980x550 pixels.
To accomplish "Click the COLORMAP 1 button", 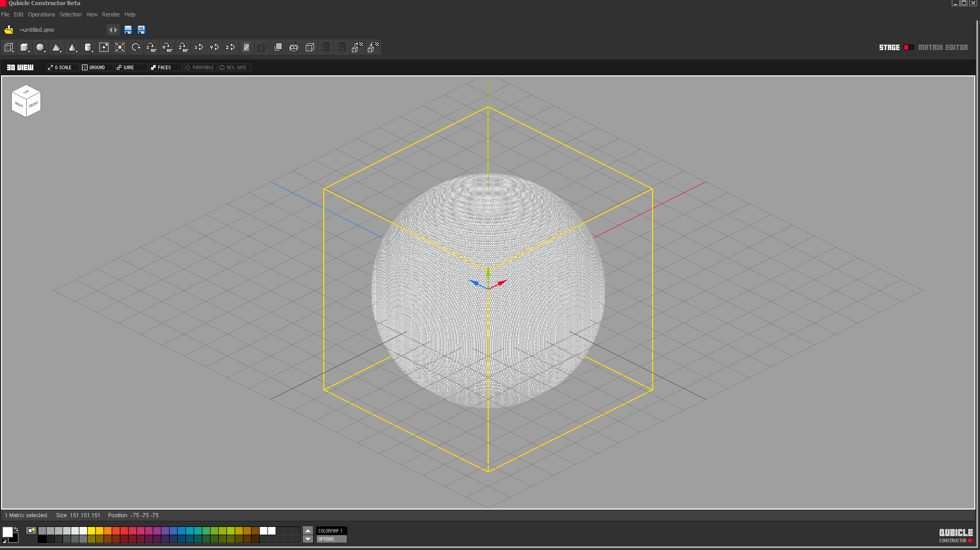I will tap(331, 531).
